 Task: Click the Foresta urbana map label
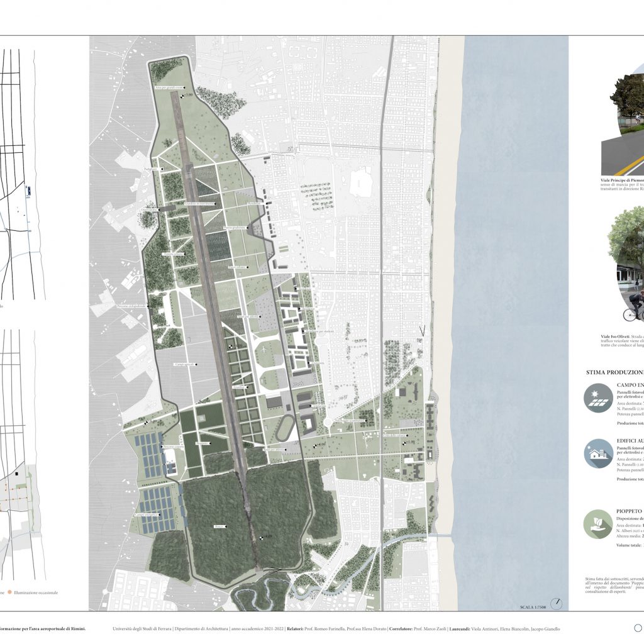[x=174, y=254]
